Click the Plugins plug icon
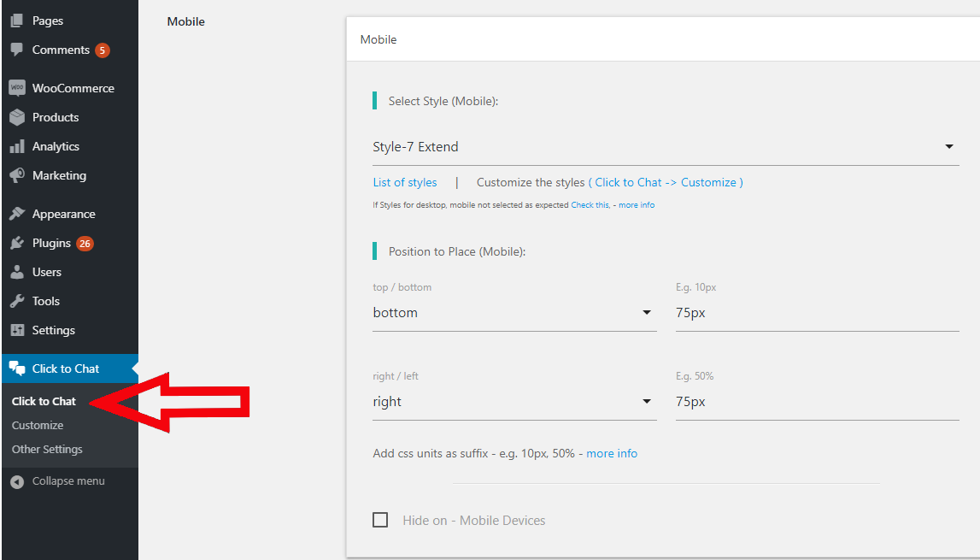 [17, 243]
